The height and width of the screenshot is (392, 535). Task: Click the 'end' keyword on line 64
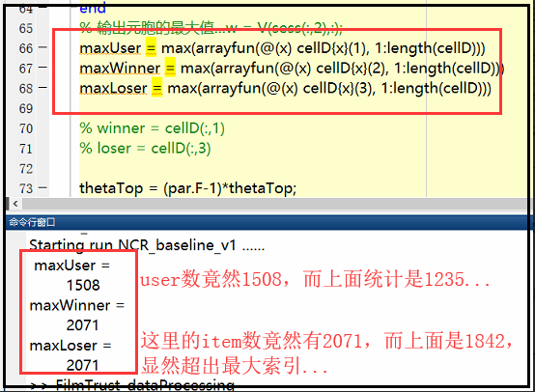point(93,8)
